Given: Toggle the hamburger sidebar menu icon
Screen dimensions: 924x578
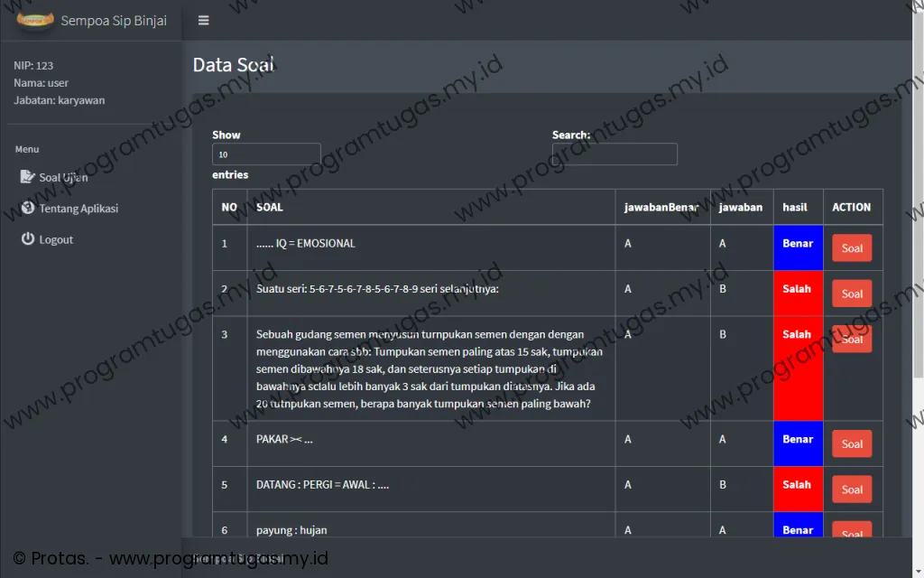Looking at the screenshot, I should (x=204, y=20).
